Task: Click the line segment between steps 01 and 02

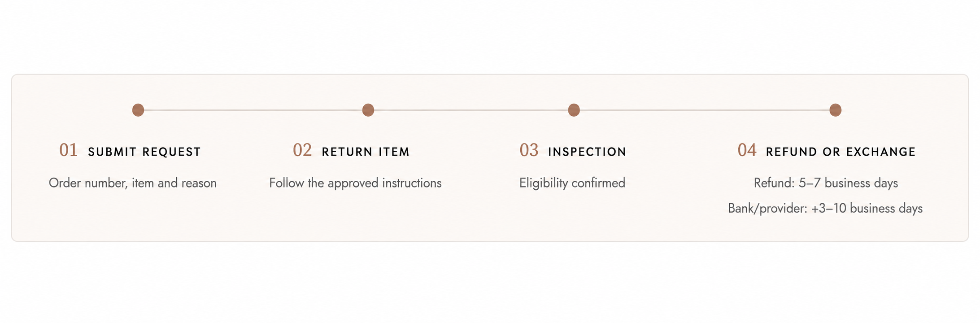Action: click(253, 110)
